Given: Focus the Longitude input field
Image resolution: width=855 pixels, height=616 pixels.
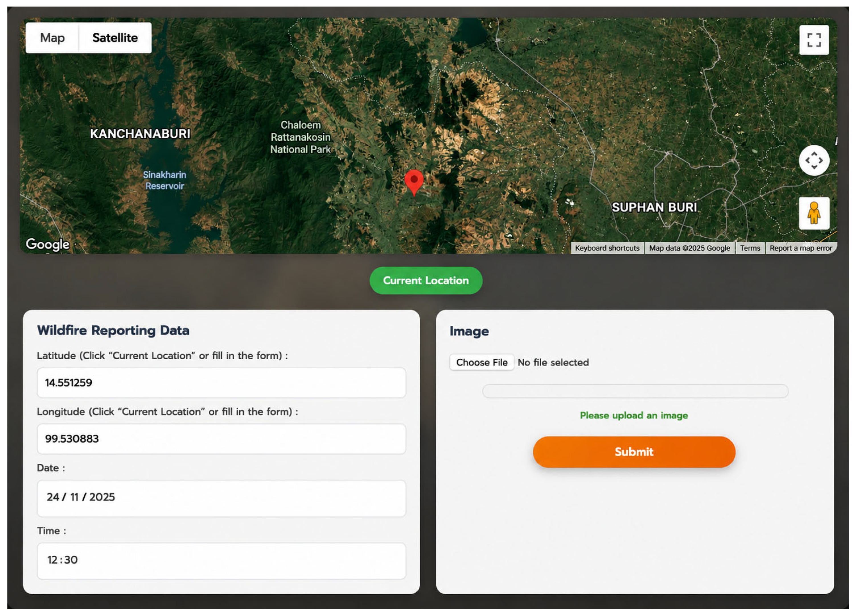Looking at the screenshot, I should coord(221,439).
